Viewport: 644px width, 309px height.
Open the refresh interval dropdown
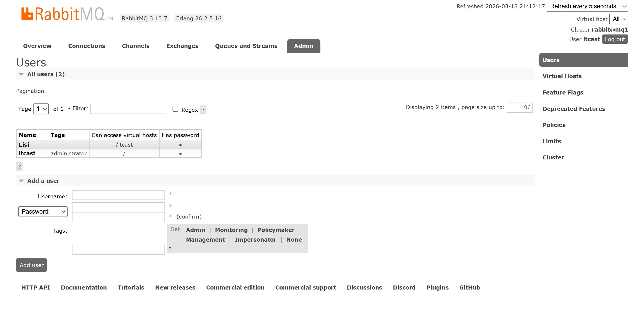tap(587, 6)
